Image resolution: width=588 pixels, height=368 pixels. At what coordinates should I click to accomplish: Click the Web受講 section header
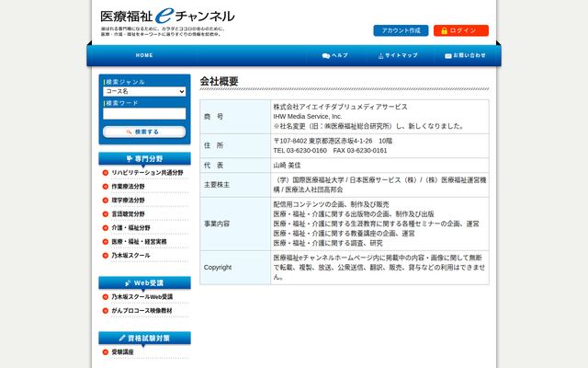pyautogui.click(x=144, y=282)
